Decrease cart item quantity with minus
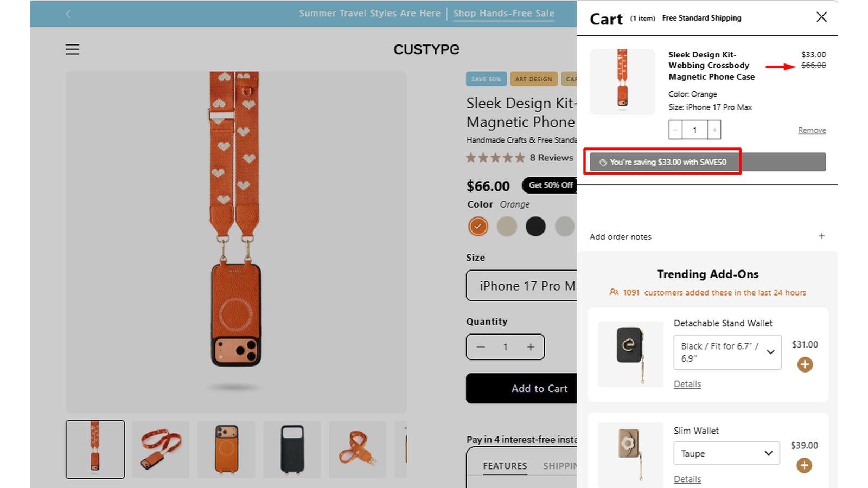Image resolution: width=868 pixels, height=488 pixels. point(675,130)
